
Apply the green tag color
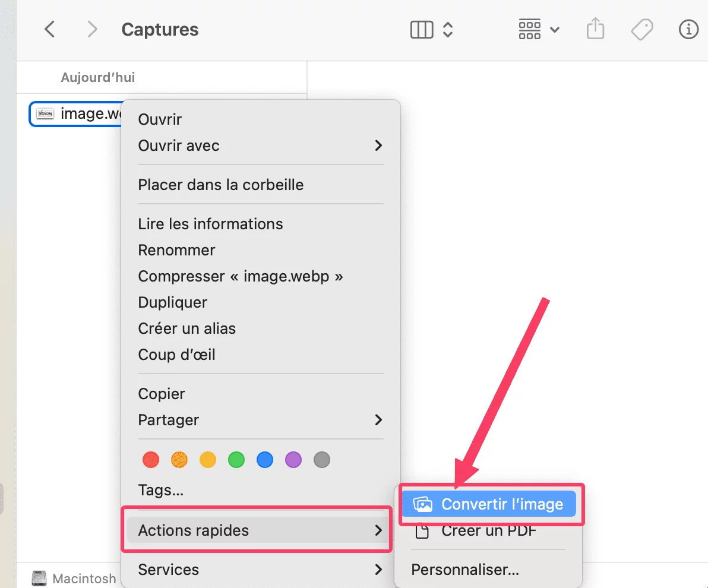(x=236, y=460)
